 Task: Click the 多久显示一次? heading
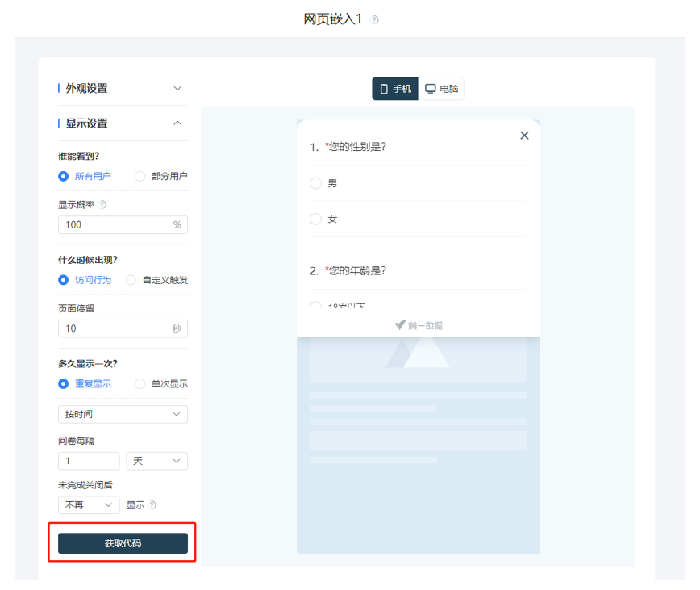coord(87,363)
